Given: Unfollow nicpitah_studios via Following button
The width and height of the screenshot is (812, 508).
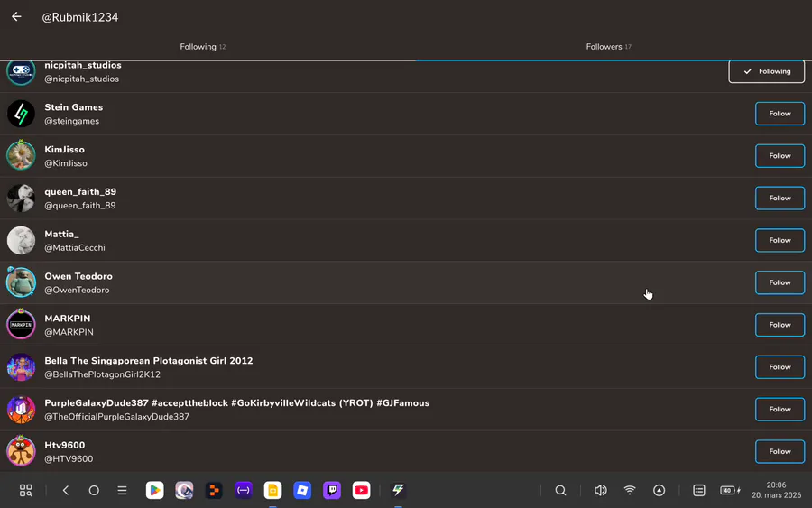Looking at the screenshot, I should point(766,71).
